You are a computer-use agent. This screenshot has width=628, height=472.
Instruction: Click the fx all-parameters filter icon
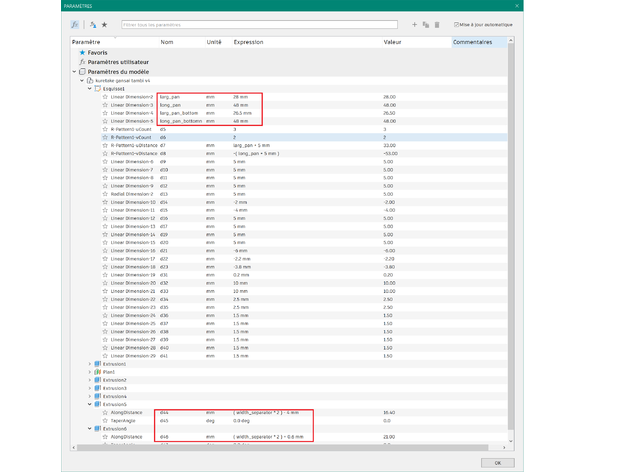pos(75,25)
